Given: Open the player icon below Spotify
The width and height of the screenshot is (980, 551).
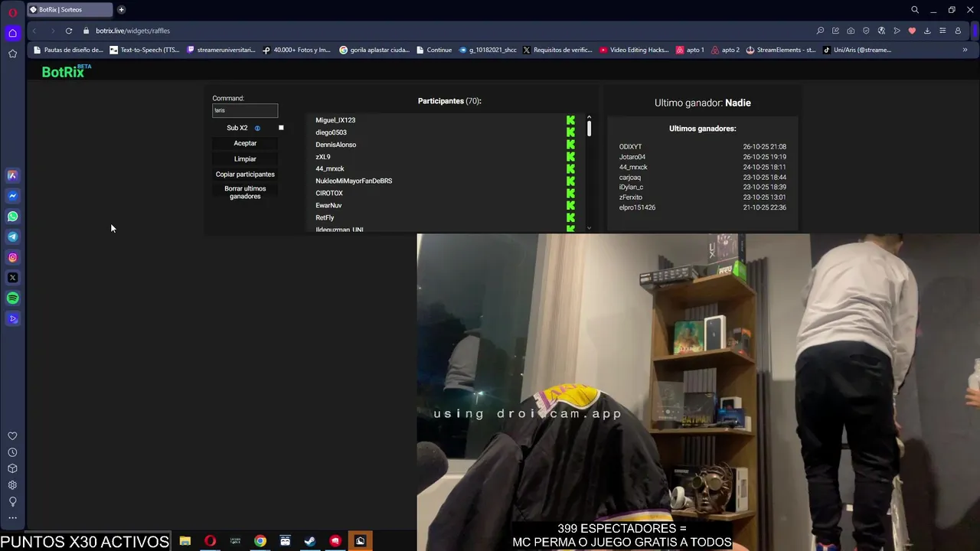Looking at the screenshot, I should (x=12, y=319).
